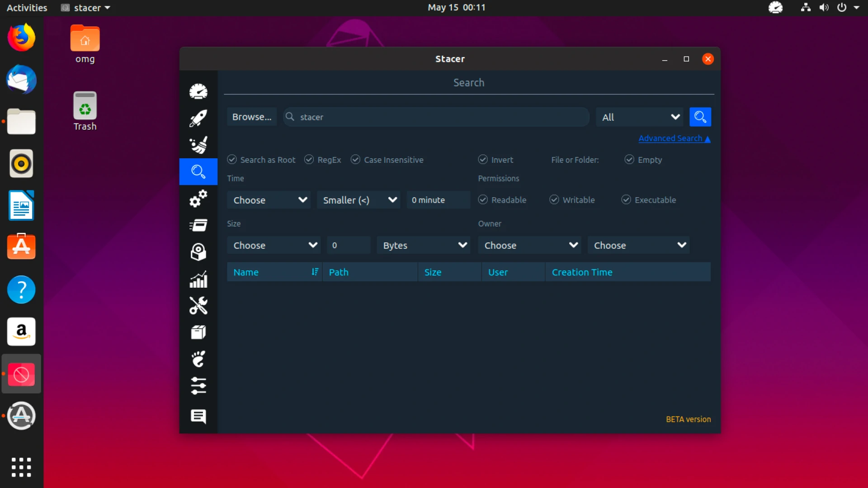Open System Cleaner broom icon
Screen dimensions: 868x488
(198, 145)
